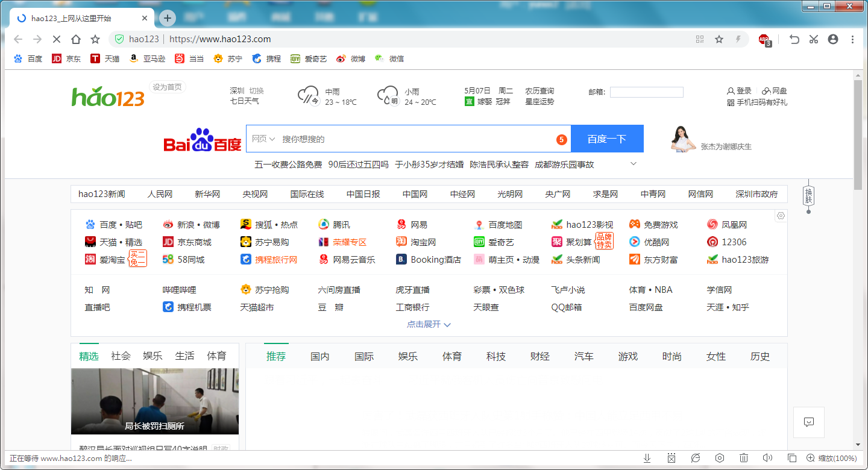Viewport: 868px width, 470px height.
Task: Mute sound with the speaker icon
Action: pos(768,458)
